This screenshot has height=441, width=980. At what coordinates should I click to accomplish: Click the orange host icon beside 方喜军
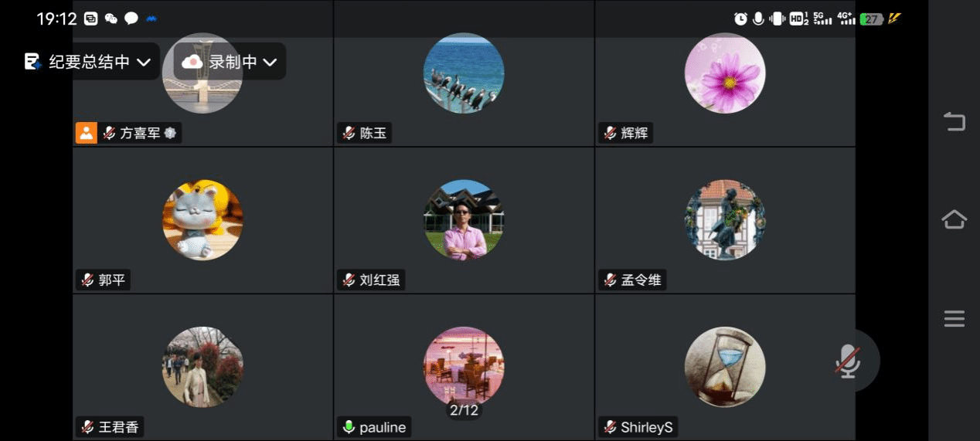coord(86,133)
